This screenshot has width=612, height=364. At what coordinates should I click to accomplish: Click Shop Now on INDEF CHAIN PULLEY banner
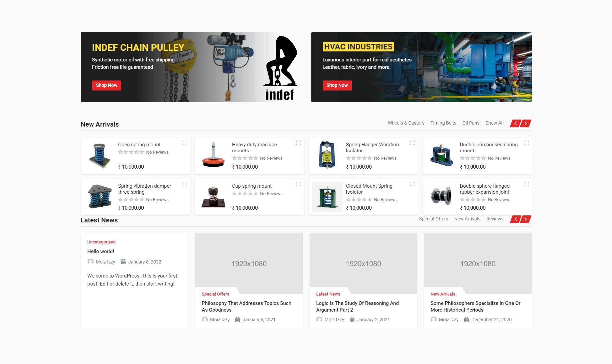point(107,85)
